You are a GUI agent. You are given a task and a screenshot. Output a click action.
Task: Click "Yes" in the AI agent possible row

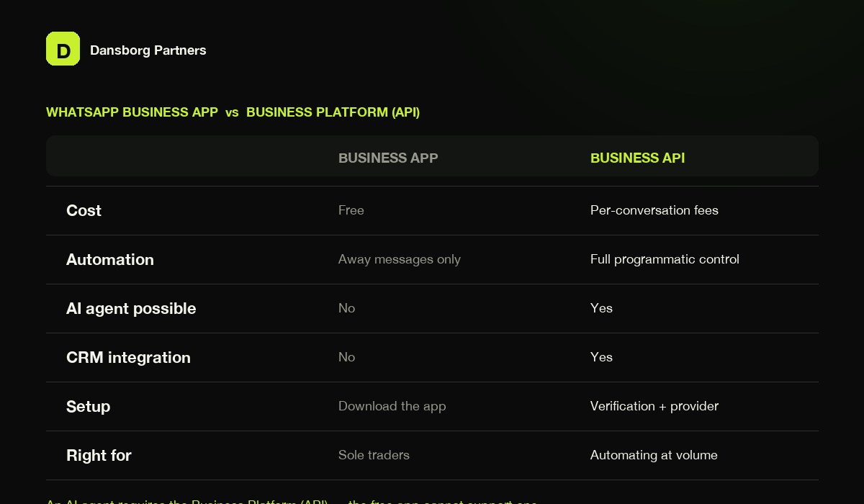tap(601, 308)
